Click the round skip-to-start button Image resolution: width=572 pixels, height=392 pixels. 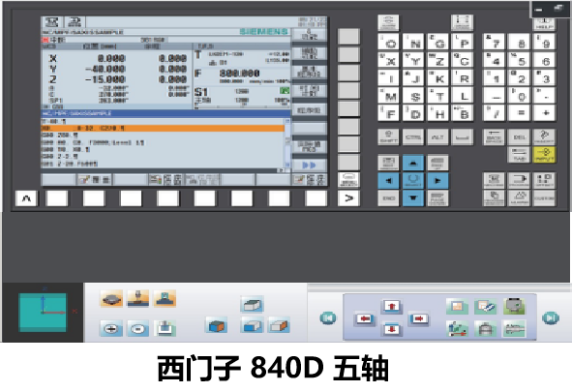tap(328, 317)
